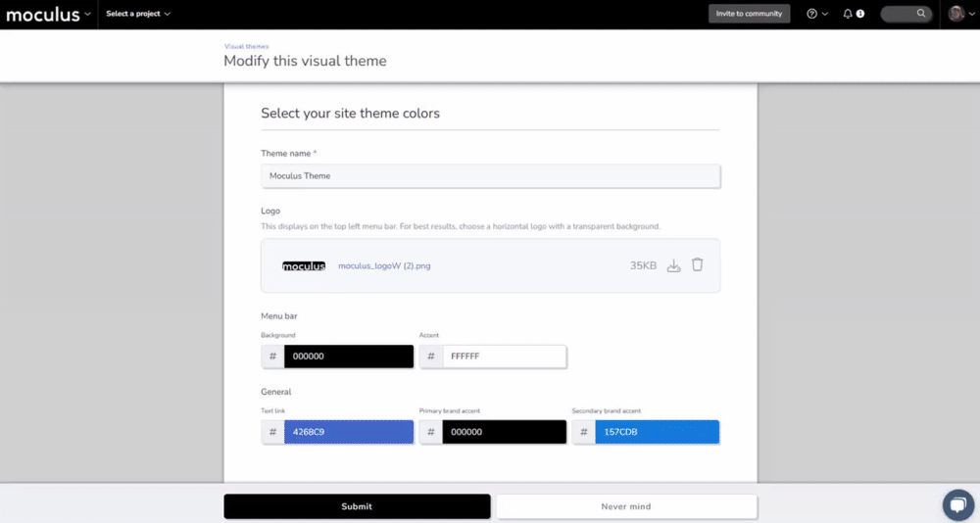Expand the Select a project dropdown
Image resolution: width=980 pixels, height=523 pixels.
point(138,14)
